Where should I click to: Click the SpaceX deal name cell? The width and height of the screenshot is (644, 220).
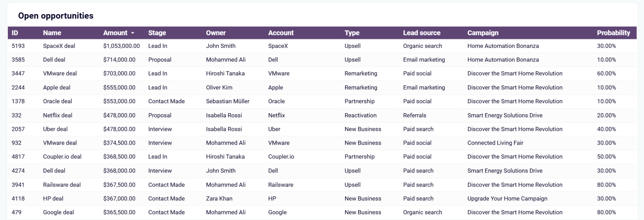click(x=59, y=46)
